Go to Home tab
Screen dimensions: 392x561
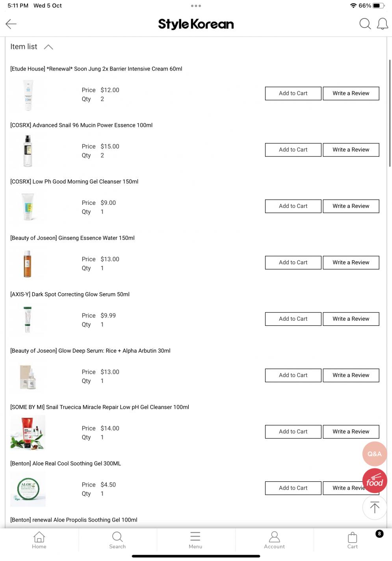click(39, 540)
